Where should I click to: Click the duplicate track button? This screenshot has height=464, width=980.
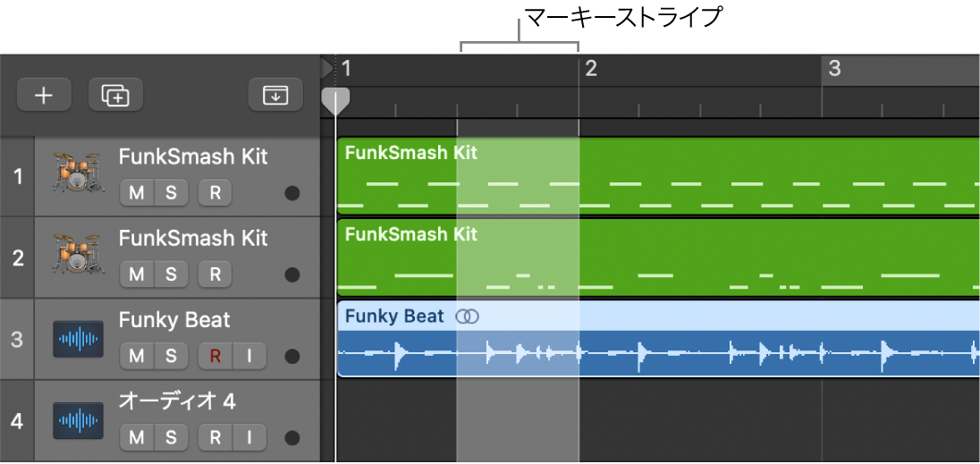115,95
